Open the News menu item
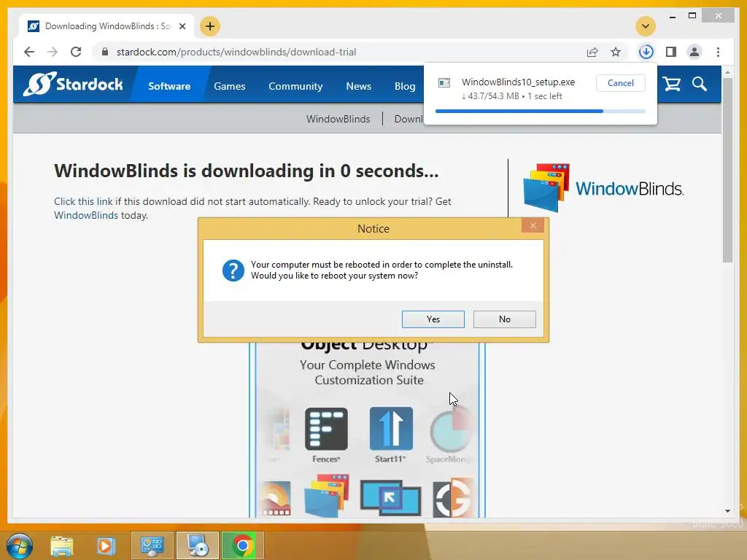 pyautogui.click(x=358, y=86)
